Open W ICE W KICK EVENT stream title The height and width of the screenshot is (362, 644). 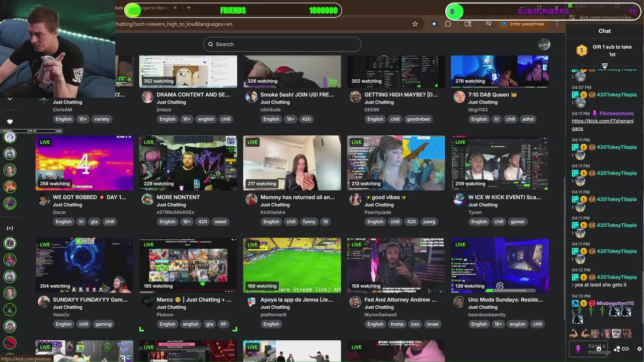(505, 197)
